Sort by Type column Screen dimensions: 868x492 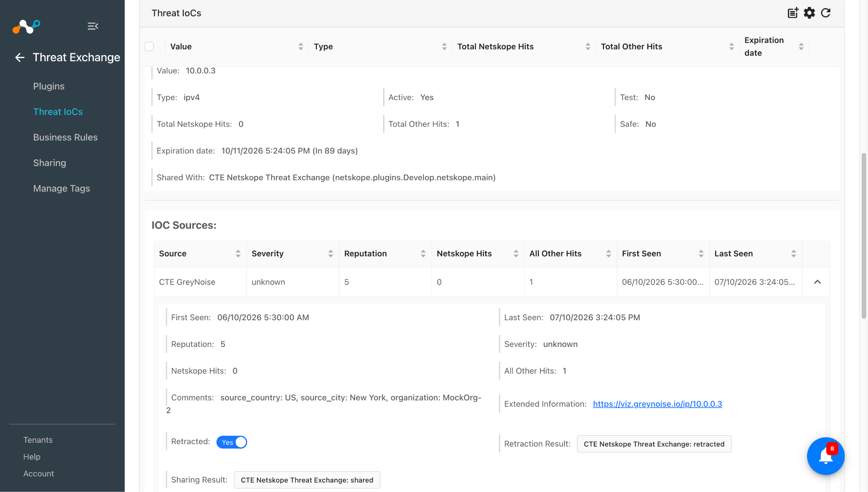point(444,47)
